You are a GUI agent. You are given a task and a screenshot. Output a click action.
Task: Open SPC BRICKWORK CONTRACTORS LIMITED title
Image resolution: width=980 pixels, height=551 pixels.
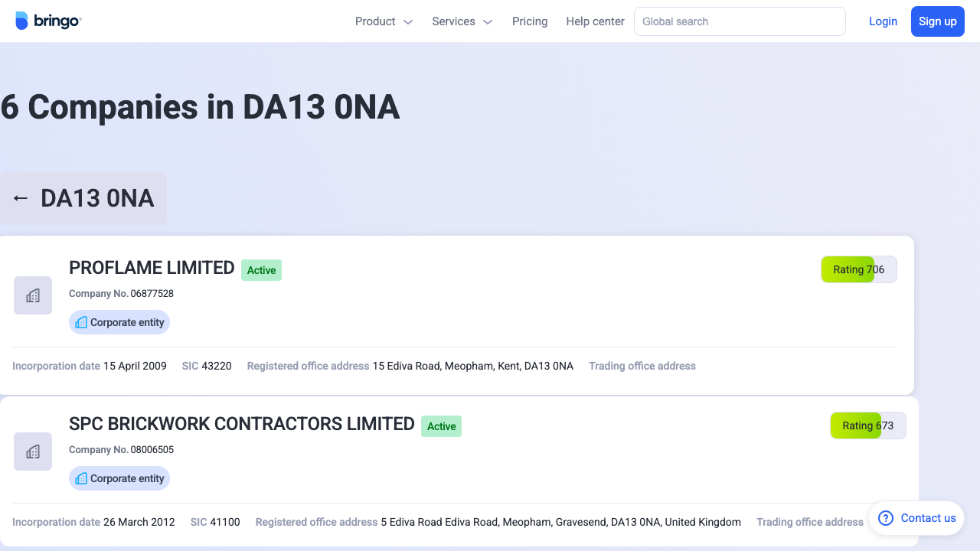[241, 424]
